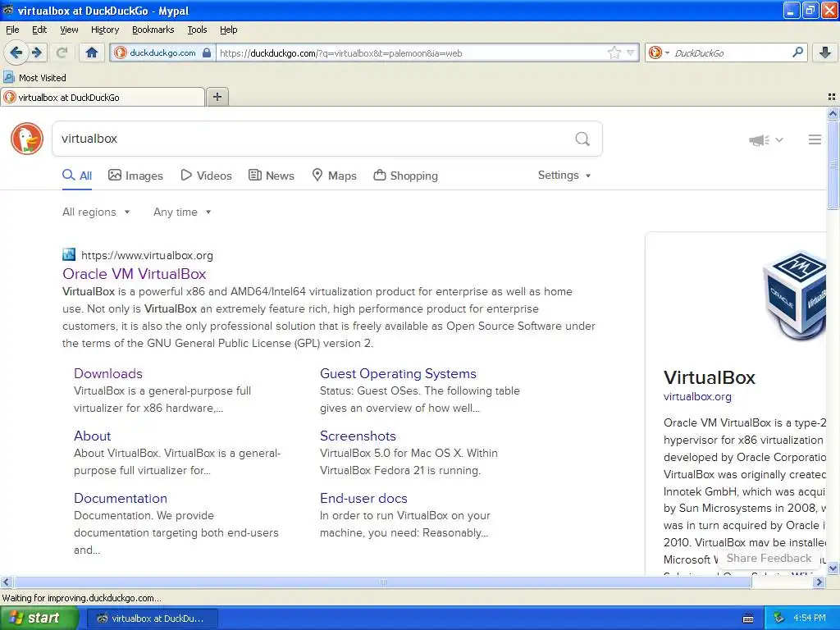This screenshot has width=840, height=630.
Task: Switch to the News results tab
Action: (x=271, y=176)
